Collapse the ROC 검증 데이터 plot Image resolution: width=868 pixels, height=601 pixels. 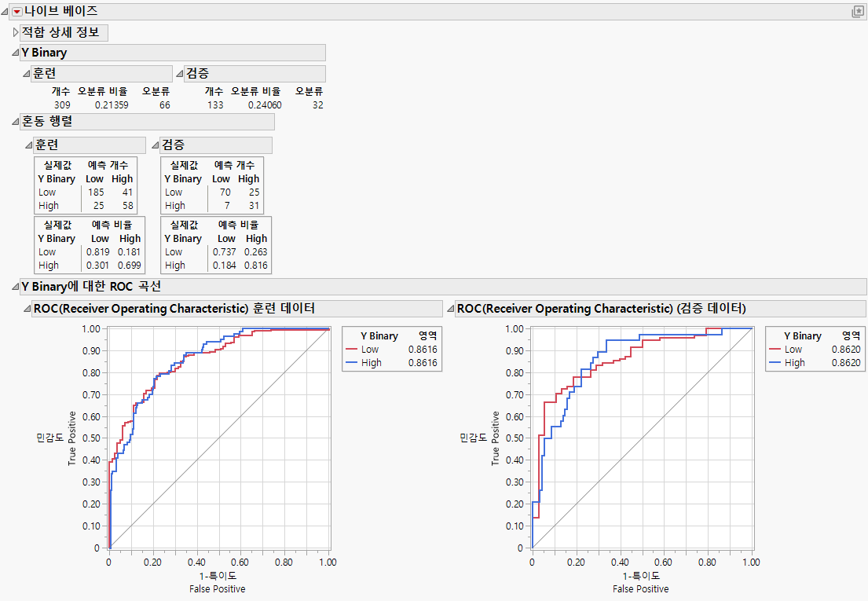(451, 308)
